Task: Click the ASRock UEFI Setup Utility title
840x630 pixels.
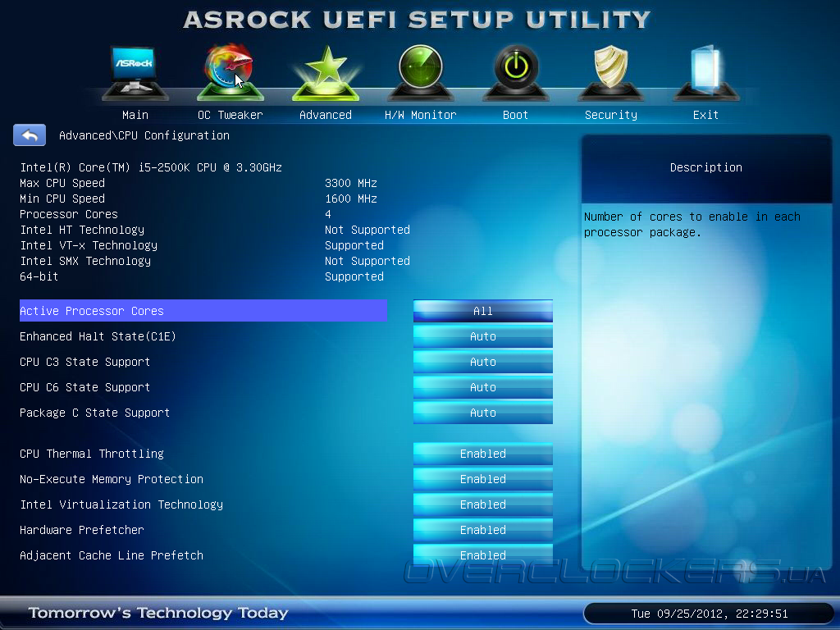Action: click(x=417, y=20)
